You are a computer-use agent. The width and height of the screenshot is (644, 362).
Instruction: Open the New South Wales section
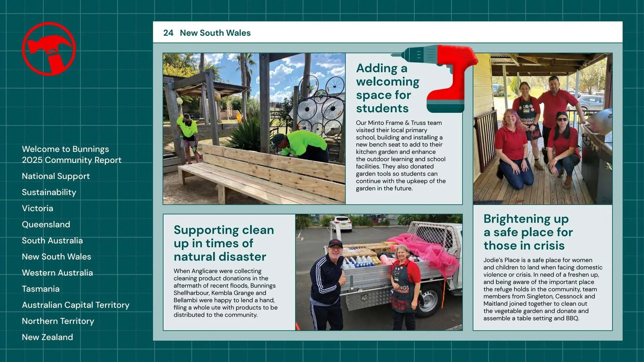tap(56, 257)
